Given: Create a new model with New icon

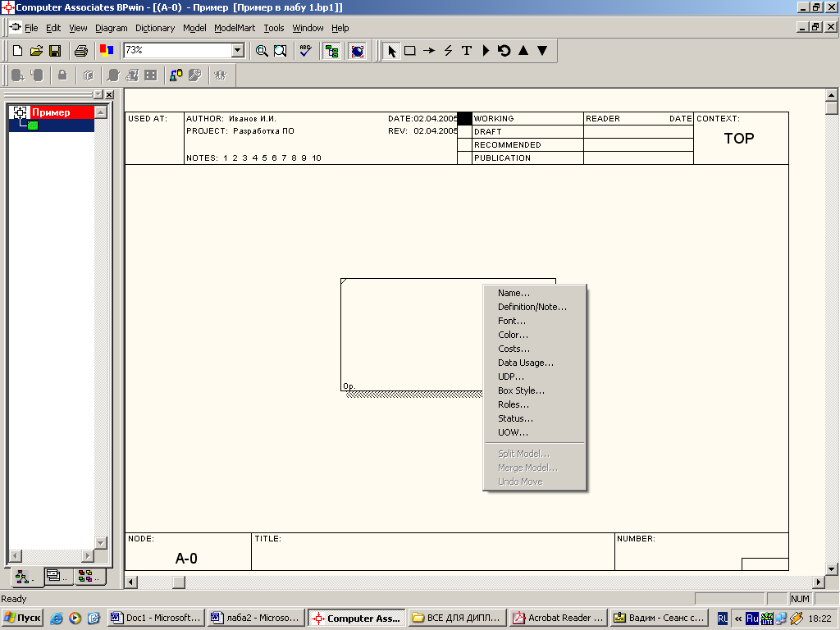Looking at the screenshot, I should pyautogui.click(x=17, y=51).
